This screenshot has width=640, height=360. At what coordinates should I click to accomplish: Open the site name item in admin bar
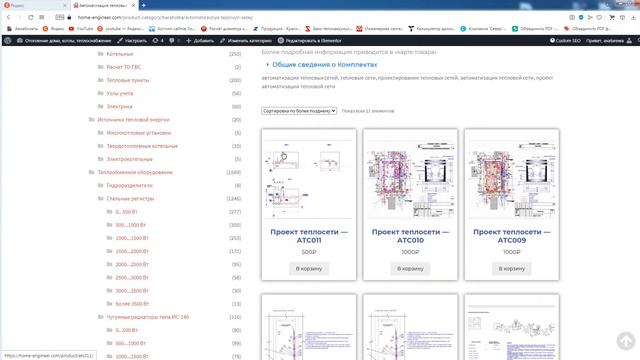coord(64,41)
